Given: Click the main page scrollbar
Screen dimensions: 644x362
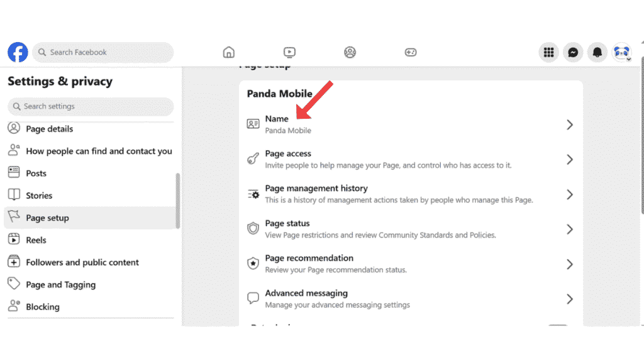Looking at the screenshot, I should 642,136.
